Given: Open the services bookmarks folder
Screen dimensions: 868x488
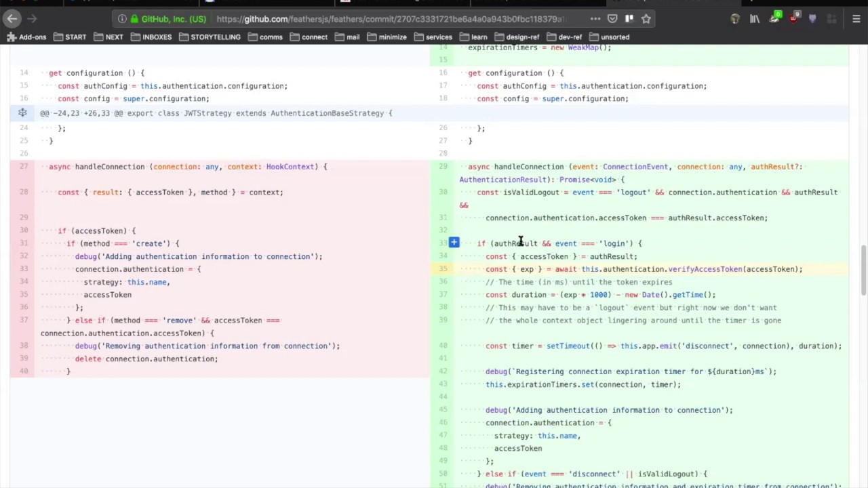Looking at the screenshot, I should [433, 37].
